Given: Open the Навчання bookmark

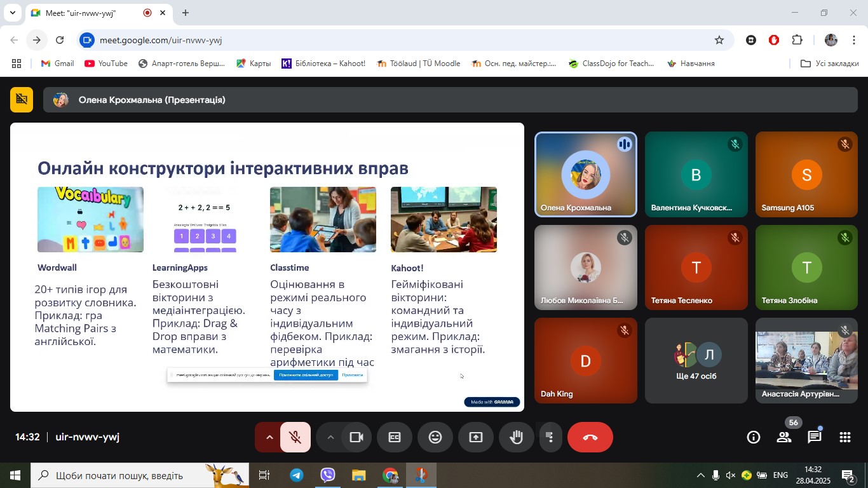Looking at the screenshot, I should coord(691,64).
